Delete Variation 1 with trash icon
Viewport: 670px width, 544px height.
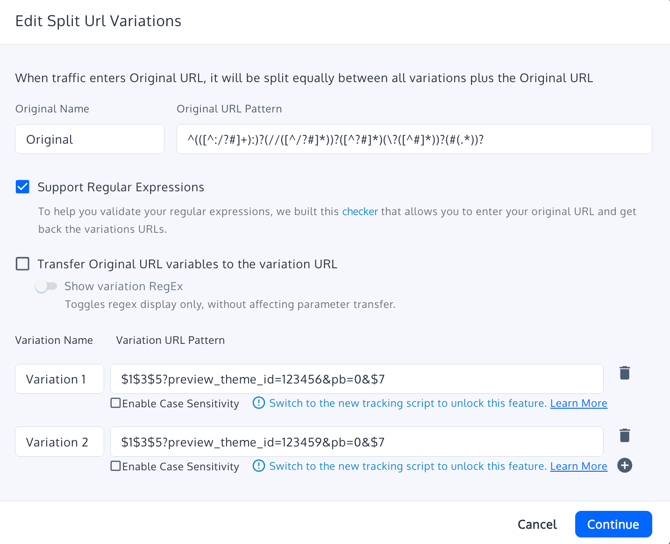[x=624, y=373]
